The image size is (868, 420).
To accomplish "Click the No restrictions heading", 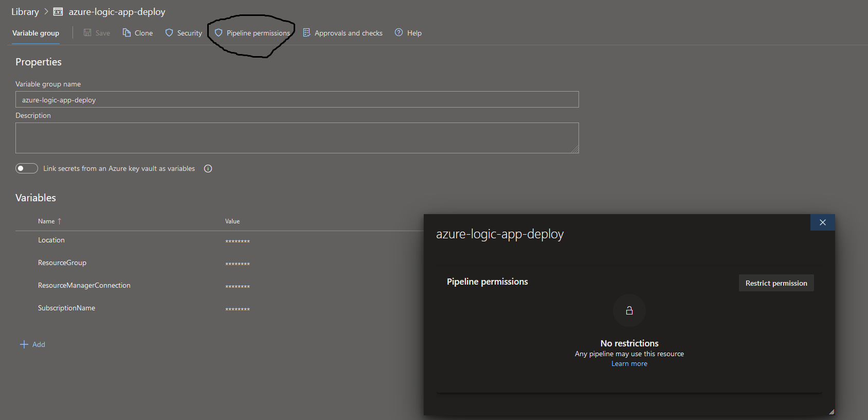I will tap(629, 343).
